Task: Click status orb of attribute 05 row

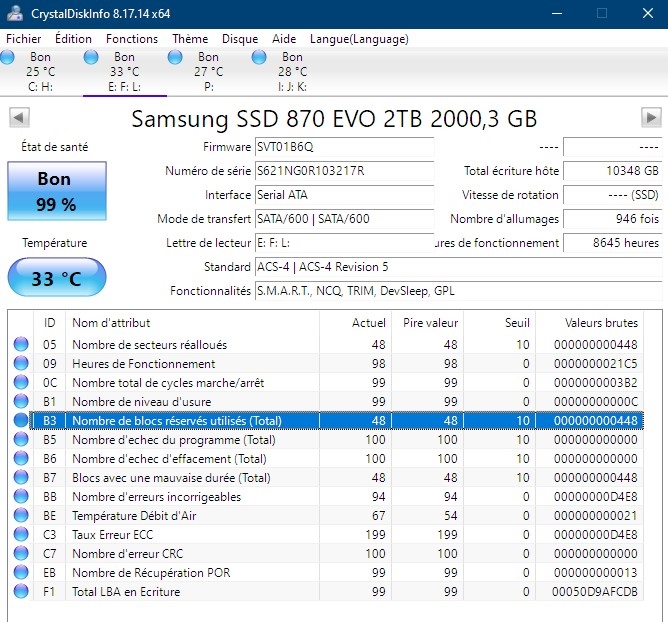Action: [x=21, y=344]
